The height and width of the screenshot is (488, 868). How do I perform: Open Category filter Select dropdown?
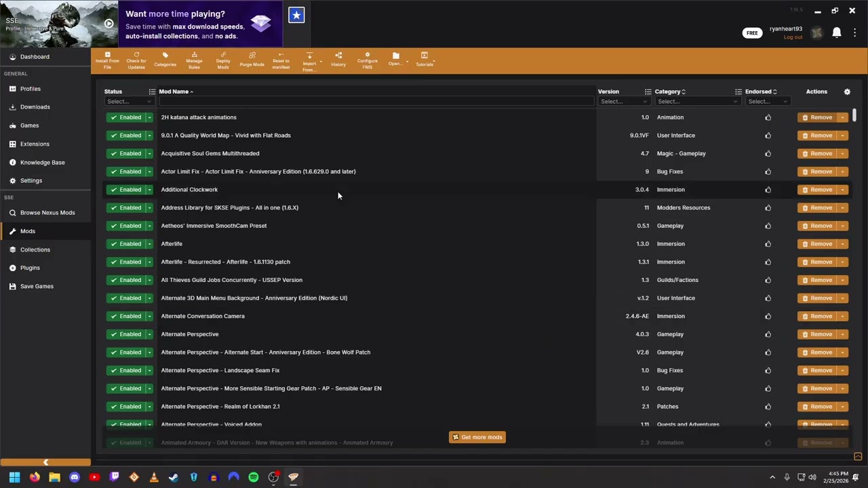[x=697, y=102]
